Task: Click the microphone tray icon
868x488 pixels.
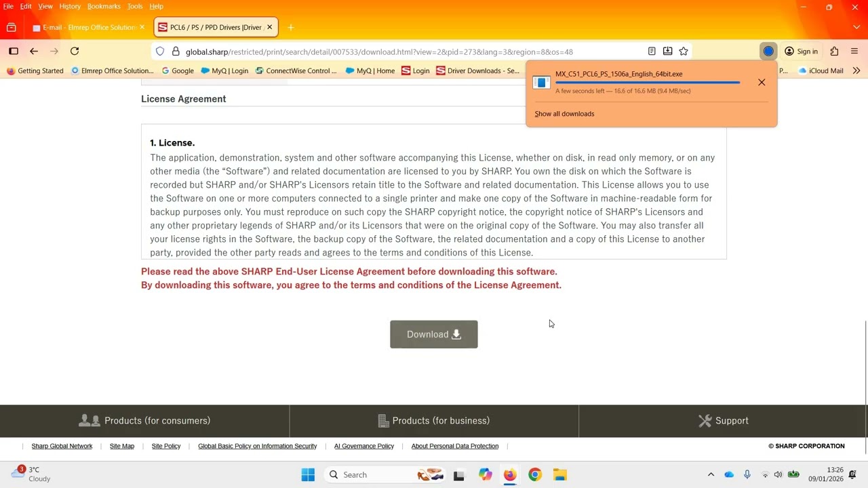Action: pos(747,474)
